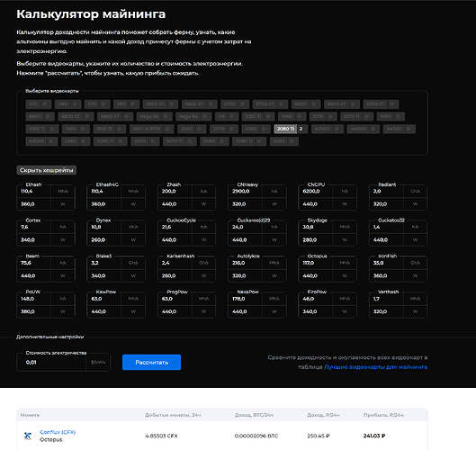Image resolution: width=476 pixels, height=450 pixels.
Task: Sort by Прибыль column header
Action: 383,415
